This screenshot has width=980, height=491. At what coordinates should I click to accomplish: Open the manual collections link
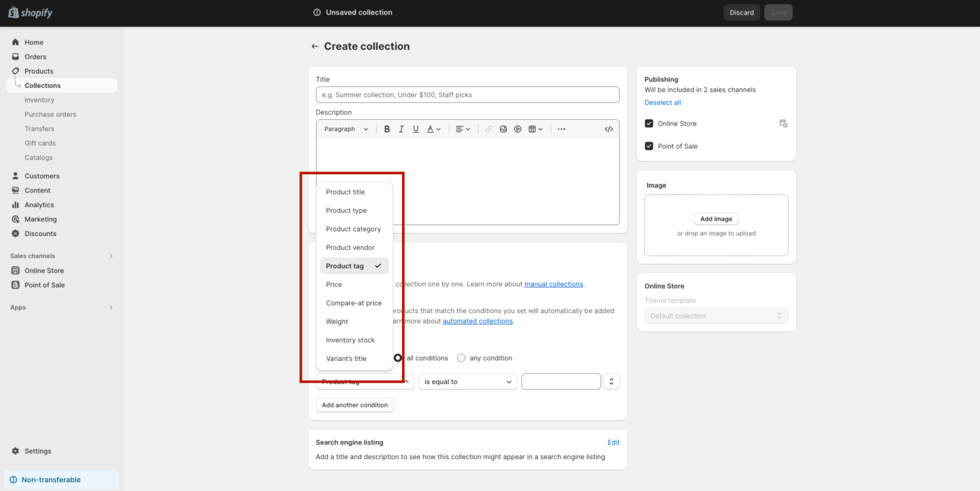pos(553,284)
